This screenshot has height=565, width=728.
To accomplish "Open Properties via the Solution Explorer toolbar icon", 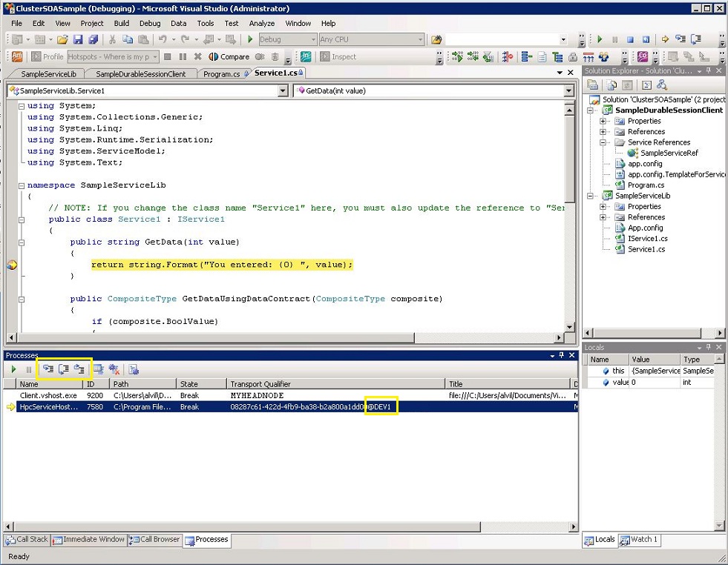I will pos(594,85).
